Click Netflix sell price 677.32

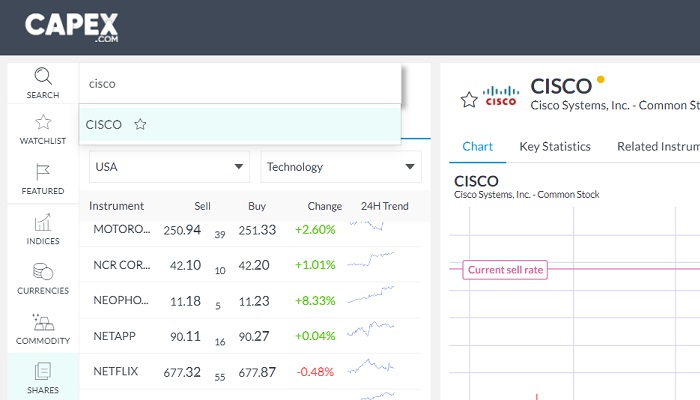point(182,372)
